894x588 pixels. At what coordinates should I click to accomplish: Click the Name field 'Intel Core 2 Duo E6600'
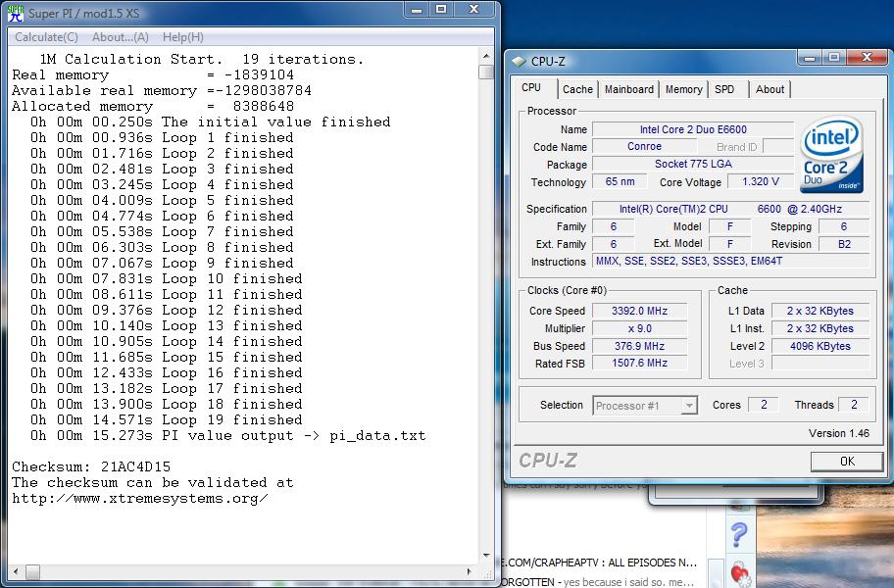693,129
